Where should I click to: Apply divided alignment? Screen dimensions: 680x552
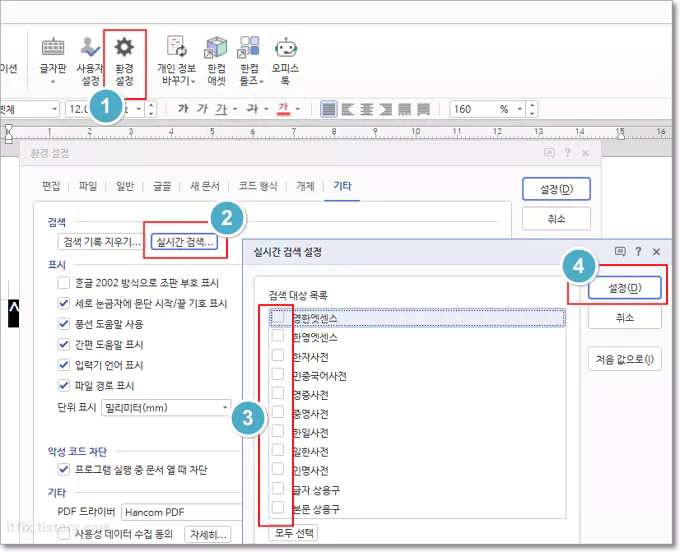coord(424,109)
